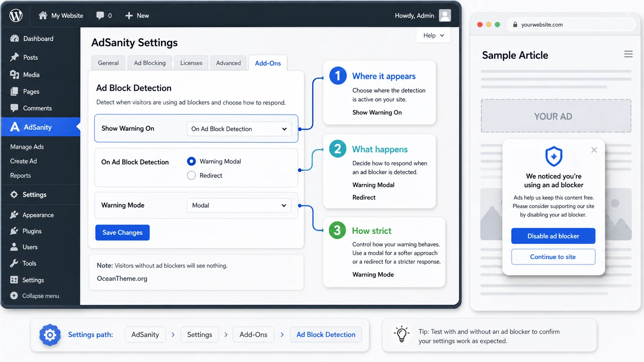The image size is (644, 362).
Task: Click the red browser window dot
Action: 480,25
